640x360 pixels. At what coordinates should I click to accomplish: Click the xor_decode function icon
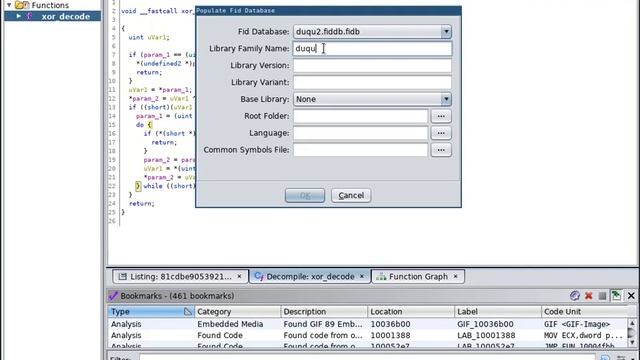[x=29, y=16]
